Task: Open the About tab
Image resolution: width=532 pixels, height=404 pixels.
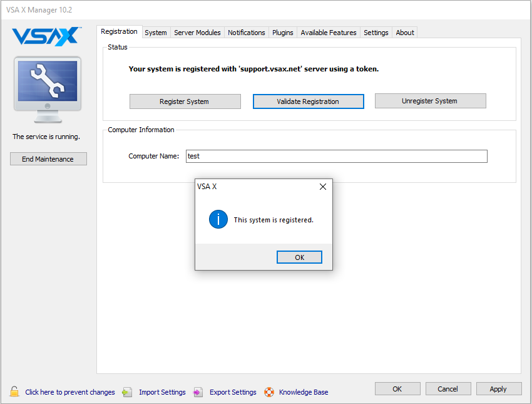Action: point(405,33)
